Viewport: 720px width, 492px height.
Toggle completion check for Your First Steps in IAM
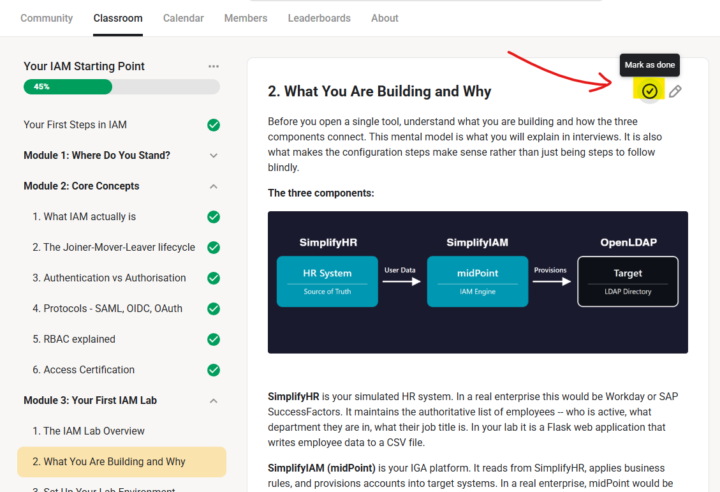tap(214, 125)
